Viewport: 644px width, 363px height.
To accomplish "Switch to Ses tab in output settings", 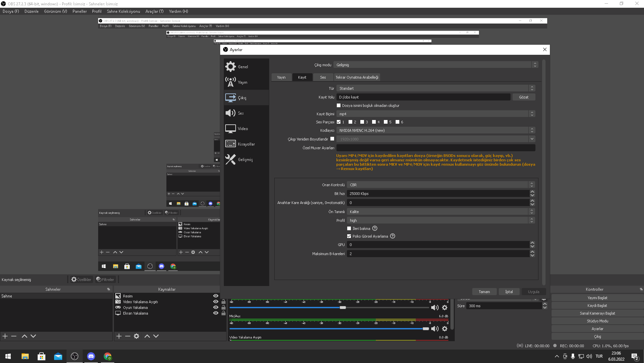I will tap(323, 77).
